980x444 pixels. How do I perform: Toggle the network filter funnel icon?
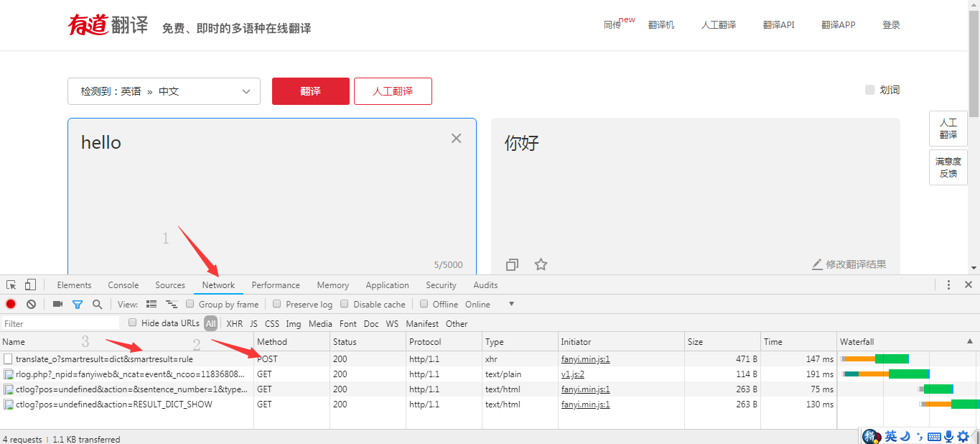coord(77,304)
